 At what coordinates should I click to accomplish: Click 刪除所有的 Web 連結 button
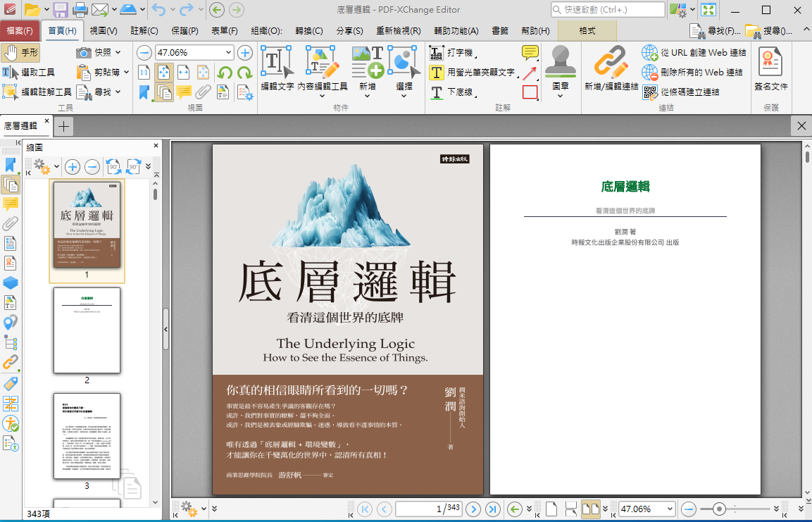pos(693,72)
